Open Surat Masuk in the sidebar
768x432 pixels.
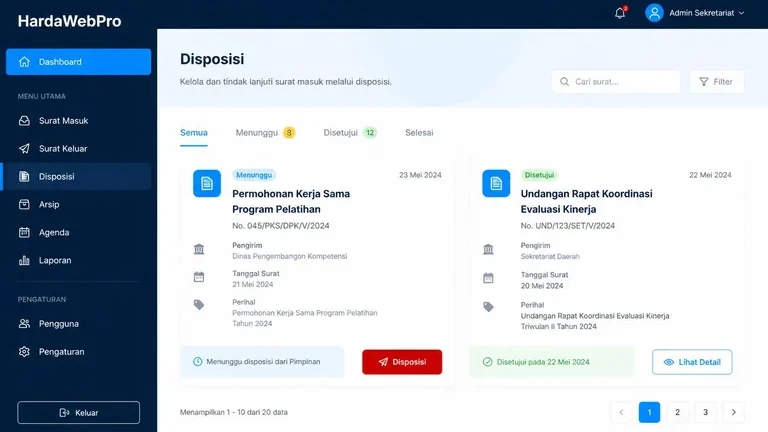pos(78,120)
